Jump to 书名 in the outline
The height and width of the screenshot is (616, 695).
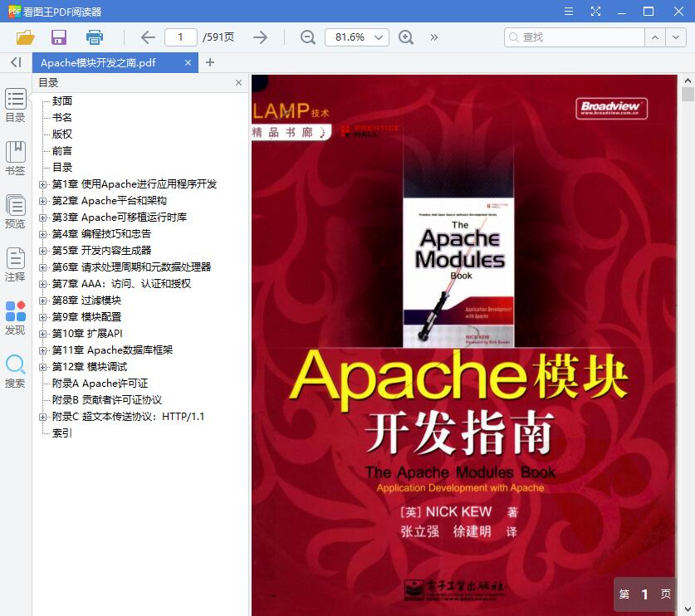click(62, 117)
